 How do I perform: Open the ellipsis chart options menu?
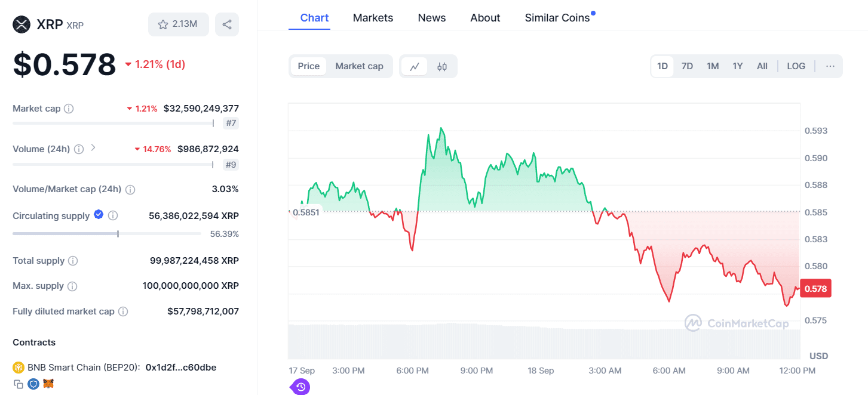pyautogui.click(x=830, y=66)
